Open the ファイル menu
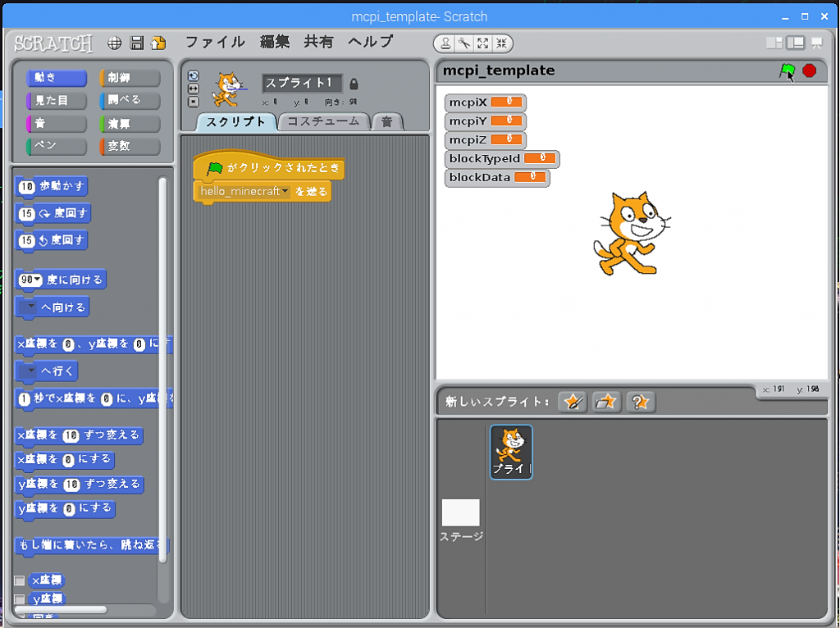840x628 pixels. pyautogui.click(x=215, y=42)
